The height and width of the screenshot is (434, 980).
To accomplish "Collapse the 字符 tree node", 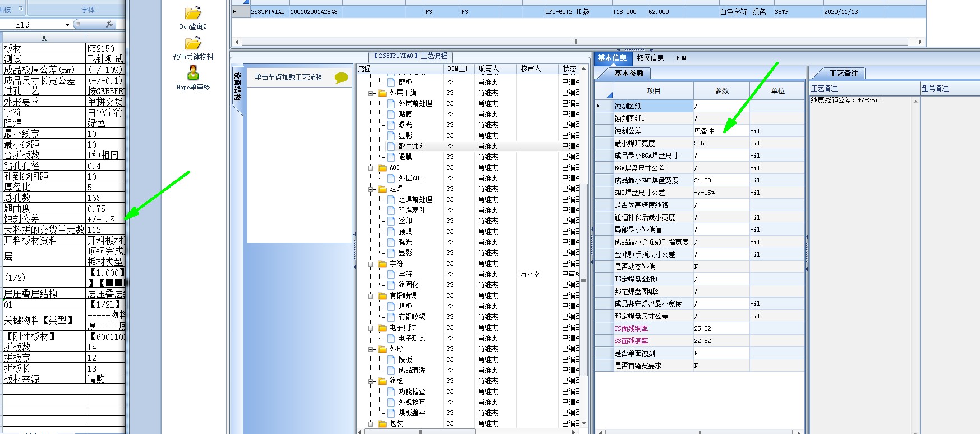I will click(x=371, y=264).
